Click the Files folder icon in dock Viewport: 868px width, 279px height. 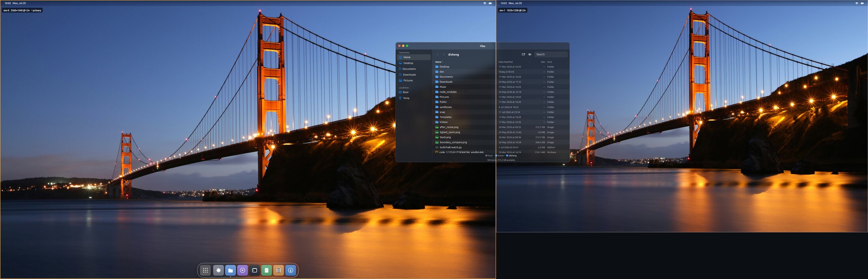point(230,270)
